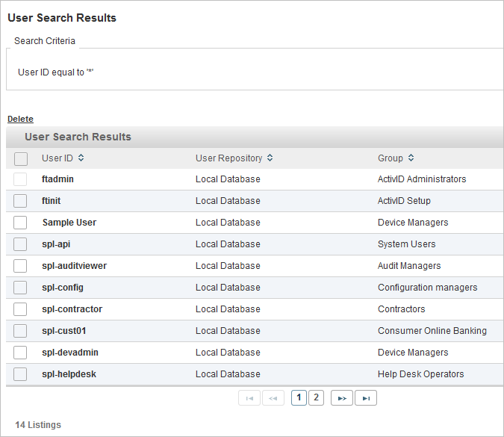The height and width of the screenshot is (437, 504).
Task: Select the spl-config checkbox
Action: 20,288
